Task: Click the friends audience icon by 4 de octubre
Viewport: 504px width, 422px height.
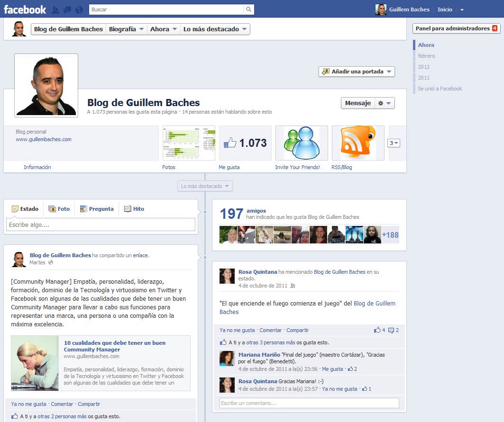Action: 293,286
